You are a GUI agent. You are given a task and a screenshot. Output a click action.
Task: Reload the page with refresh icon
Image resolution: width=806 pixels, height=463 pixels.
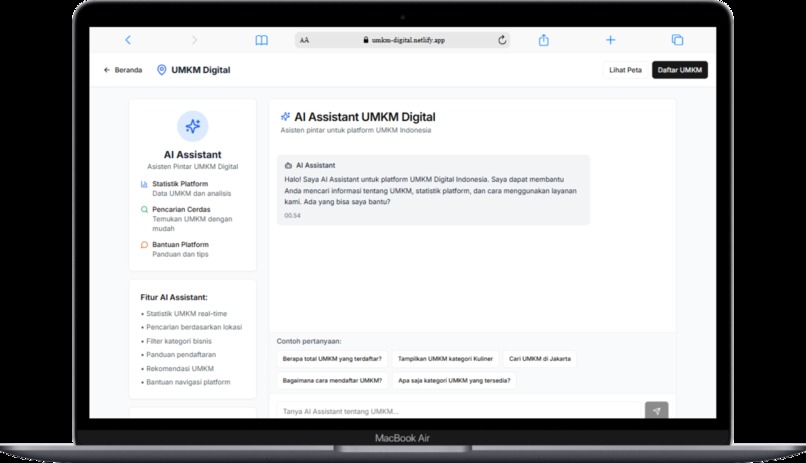coord(502,40)
